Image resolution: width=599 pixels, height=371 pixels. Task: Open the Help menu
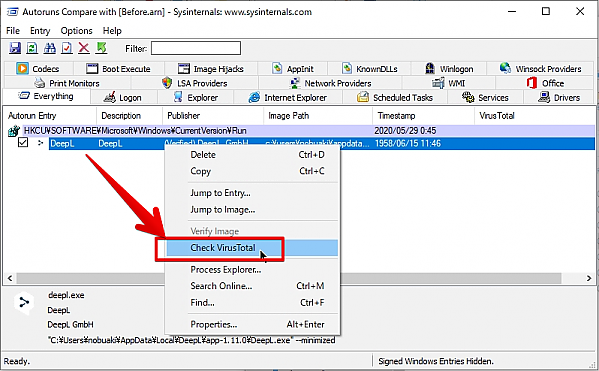pyautogui.click(x=112, y=31)
